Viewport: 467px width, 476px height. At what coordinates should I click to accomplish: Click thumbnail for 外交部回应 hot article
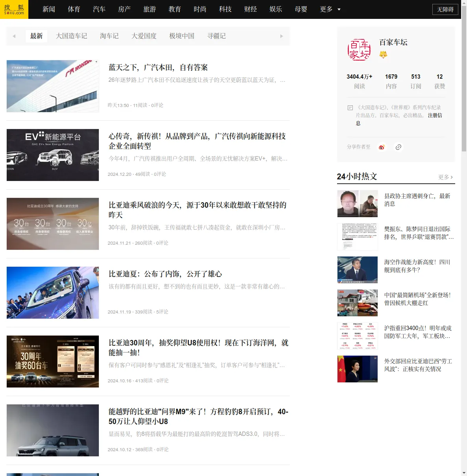(x=358, y=369)
